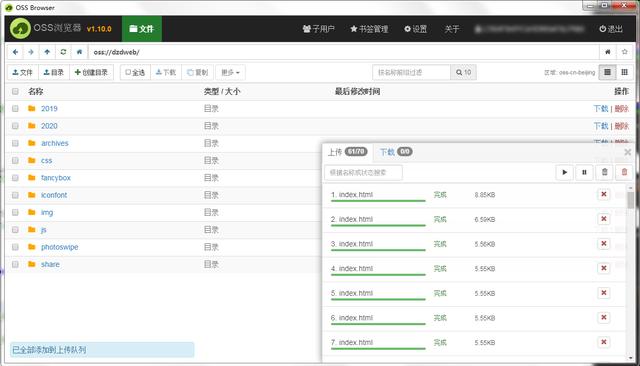The height and width of the screenshot is (366, 640).
Task: Click upload 目录 button
Action: pos(54,72)
